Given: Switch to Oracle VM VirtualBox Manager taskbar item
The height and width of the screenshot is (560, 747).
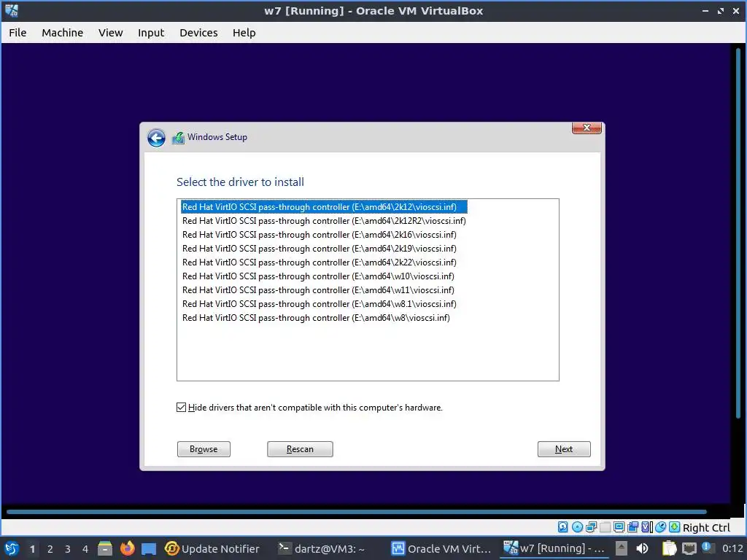Looking at the screenshot, I should [441, 548].
